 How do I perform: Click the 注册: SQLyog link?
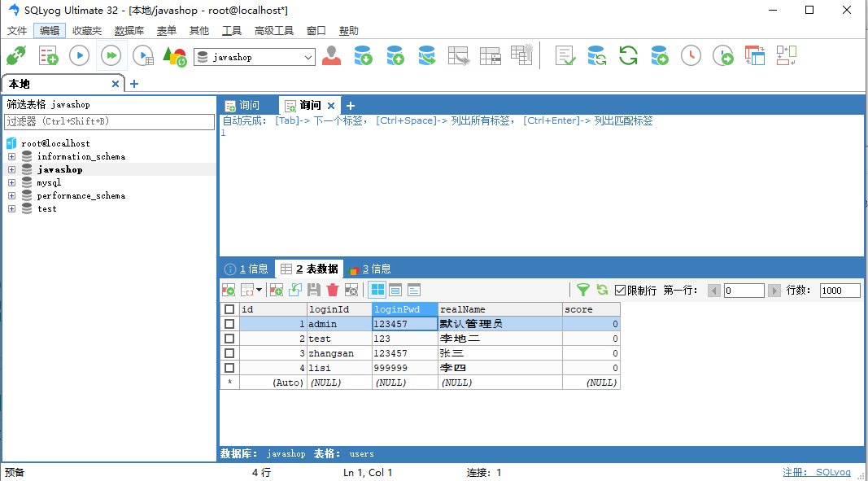coord(817,472)
